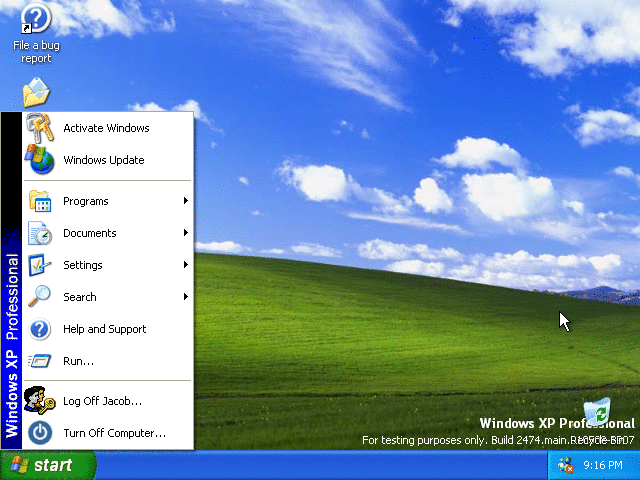Expand the Programs submenu arrow
640x480 pixels.
(186, 200)
